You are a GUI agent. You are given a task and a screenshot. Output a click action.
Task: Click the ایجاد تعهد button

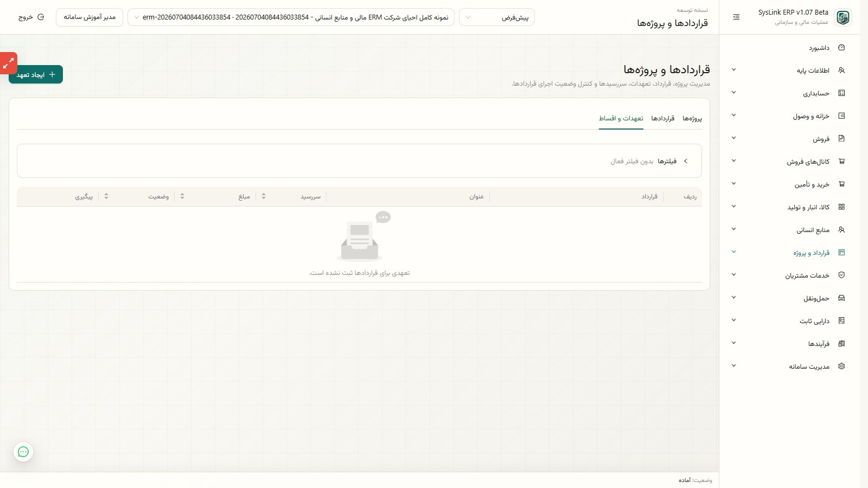[36, 75]
